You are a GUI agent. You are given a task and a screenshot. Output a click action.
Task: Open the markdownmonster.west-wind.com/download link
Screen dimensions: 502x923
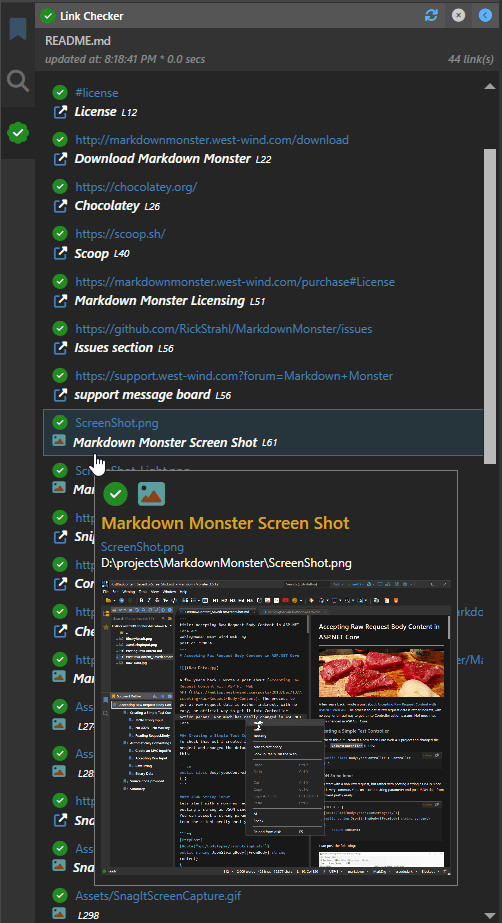[x=212, y=140]
